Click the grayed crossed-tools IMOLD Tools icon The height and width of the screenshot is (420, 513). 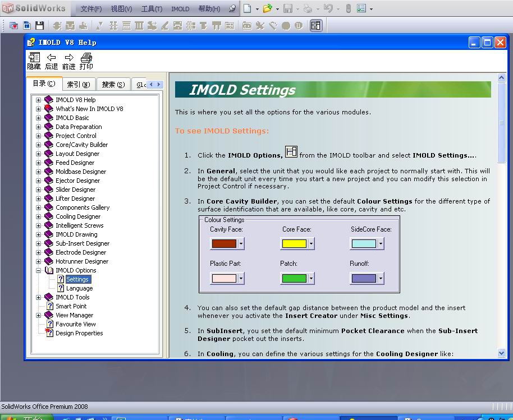tap(260, 25)
